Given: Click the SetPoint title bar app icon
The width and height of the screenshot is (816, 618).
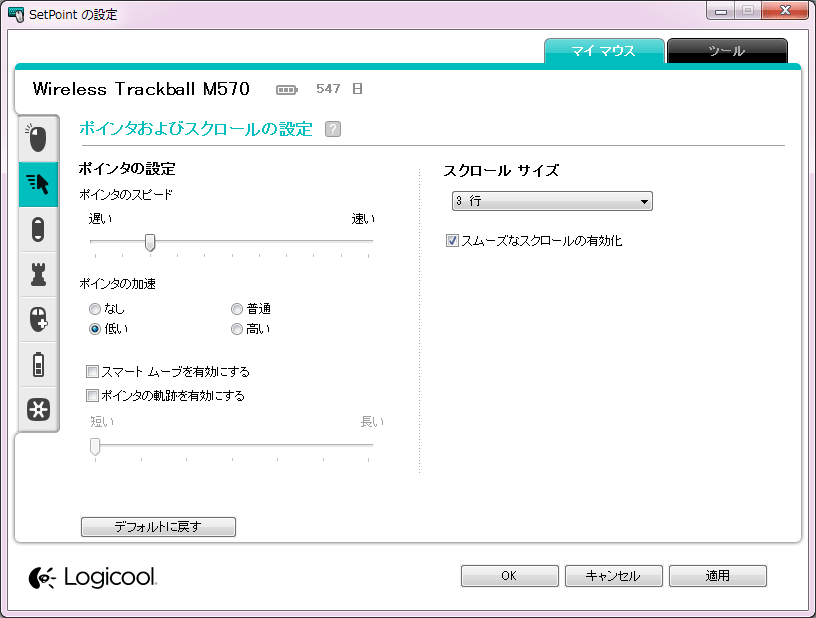Looking at the screenshot, I should (x=16, y=14).
